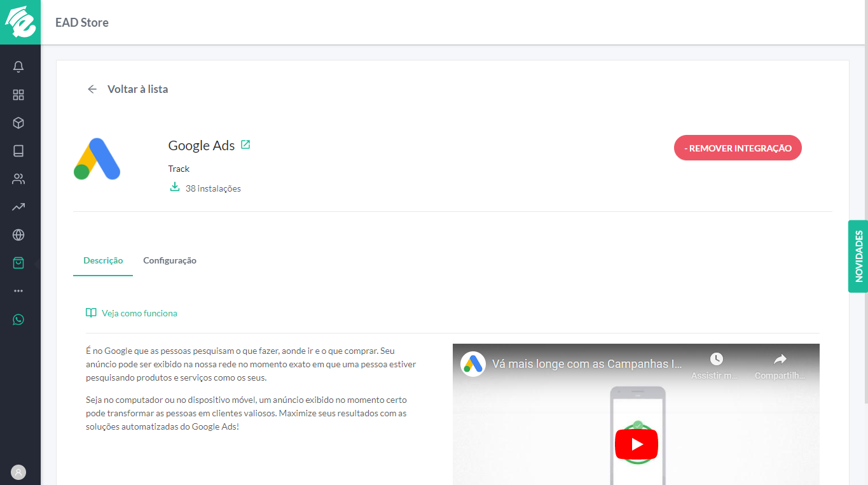Screen dimensions: 868x485
Task: Open the globe icon in the sidebar
Action: tap(18, 235)
